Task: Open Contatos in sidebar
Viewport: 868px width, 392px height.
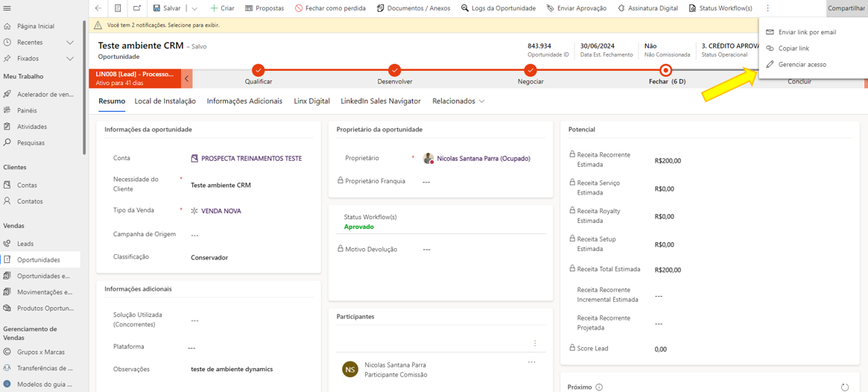Action: 30,201
